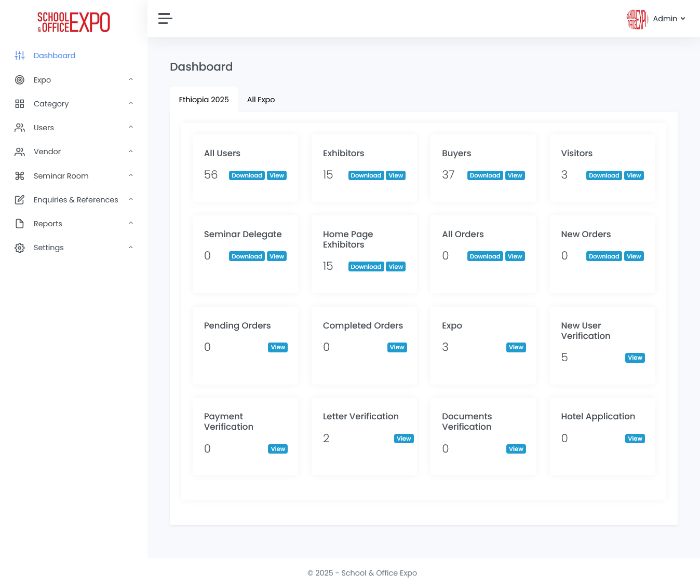Viewport: 700px width, 588px height.
Task: Switch to the All Expo tab
Action: point(261,100)
